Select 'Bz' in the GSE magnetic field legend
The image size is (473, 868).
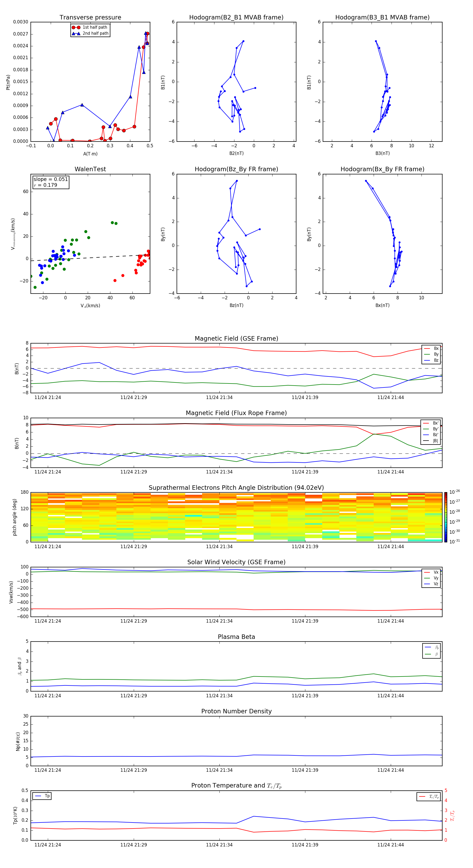(431, 360)
